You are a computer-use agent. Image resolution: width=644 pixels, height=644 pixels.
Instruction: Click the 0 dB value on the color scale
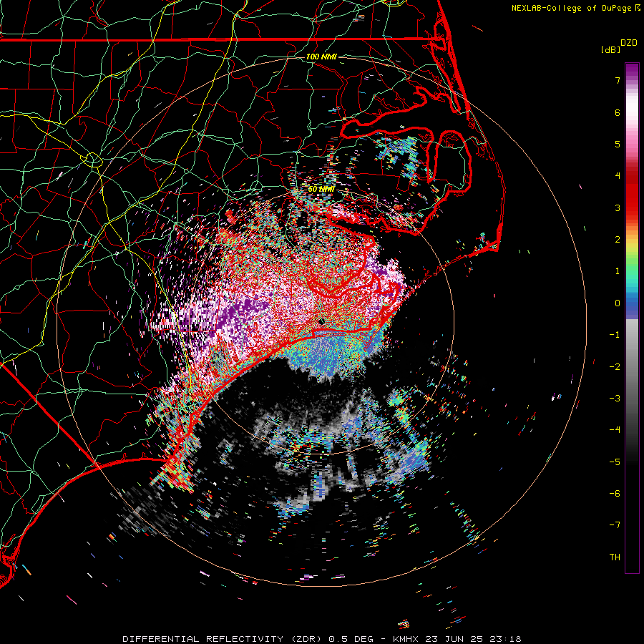(618, 303)
